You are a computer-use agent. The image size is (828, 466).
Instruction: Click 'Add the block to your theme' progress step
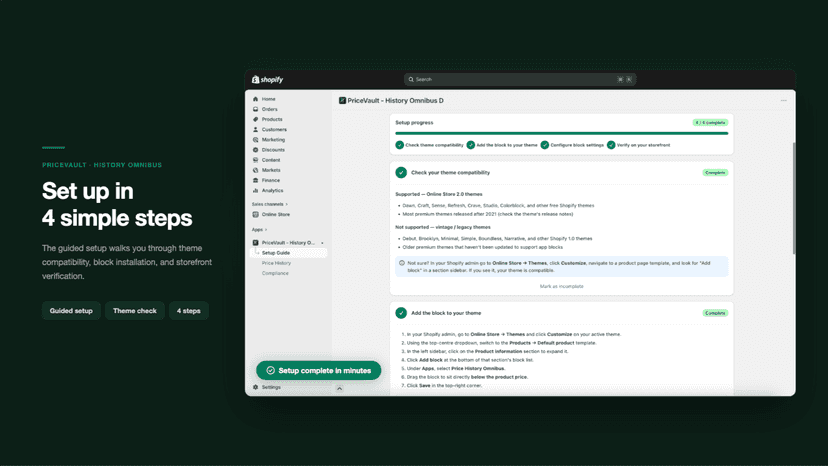click(502, 145)
